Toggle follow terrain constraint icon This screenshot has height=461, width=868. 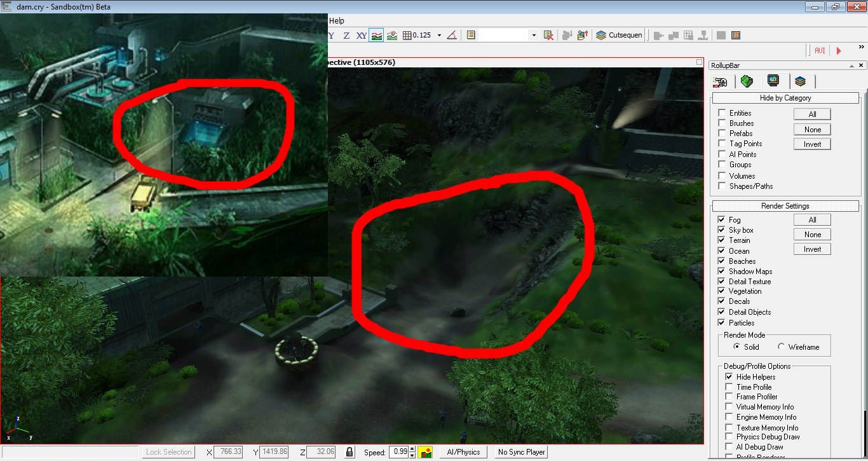pos(377,36)
